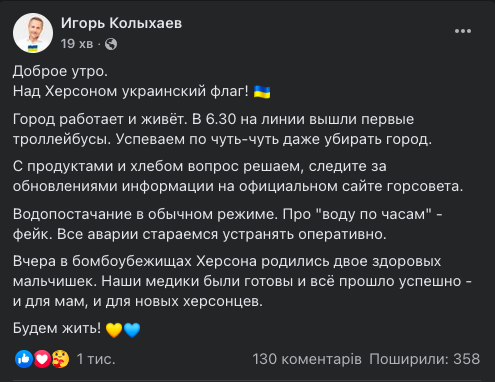The image size is (495, 382).
Task: Click the Care hugging-heart reaction icon
Action: click(x=60, y=359)
